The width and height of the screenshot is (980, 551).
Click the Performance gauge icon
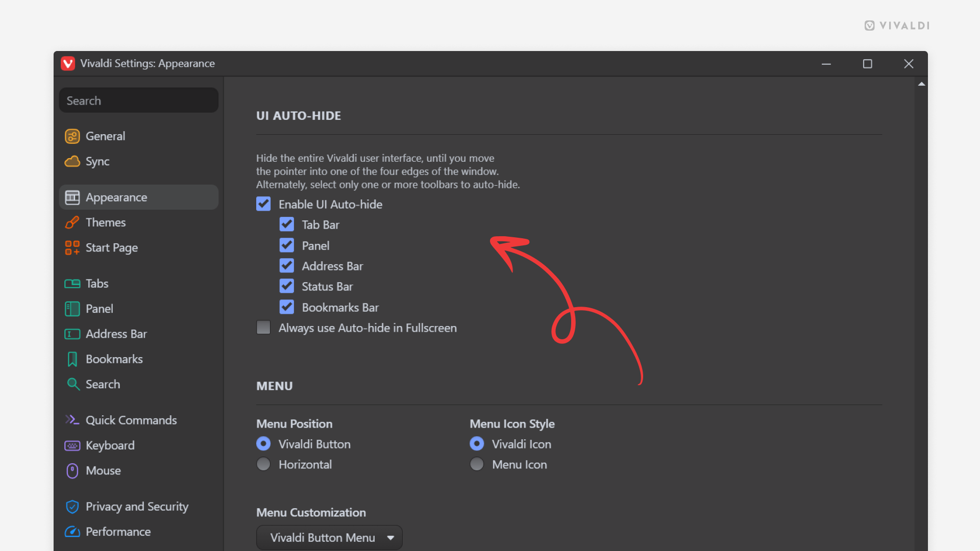click(x=72, y=532)
